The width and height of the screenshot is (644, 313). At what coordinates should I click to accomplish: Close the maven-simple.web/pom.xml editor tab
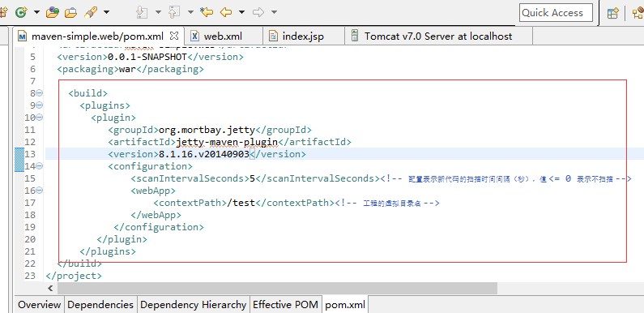(174, 36)
